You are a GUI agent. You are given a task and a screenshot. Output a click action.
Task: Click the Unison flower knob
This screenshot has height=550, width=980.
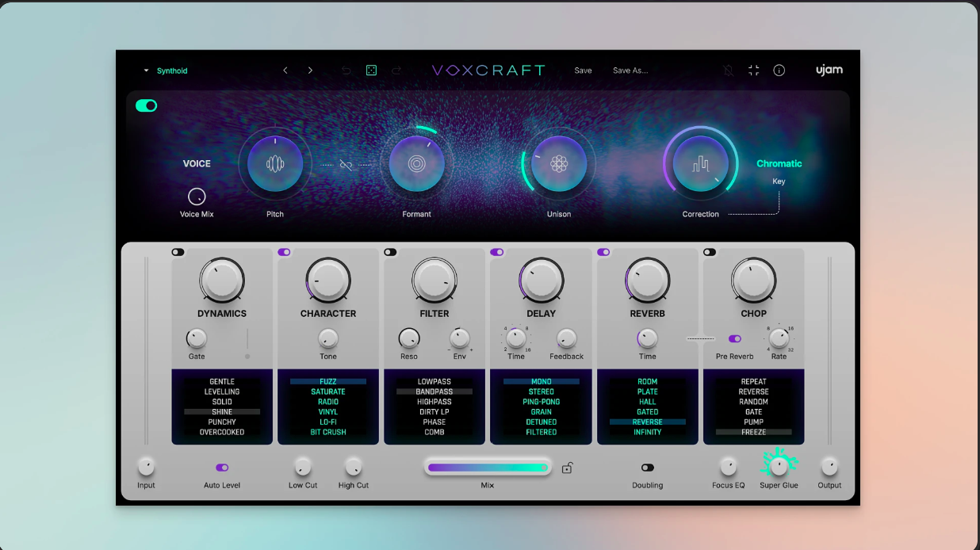559,164
